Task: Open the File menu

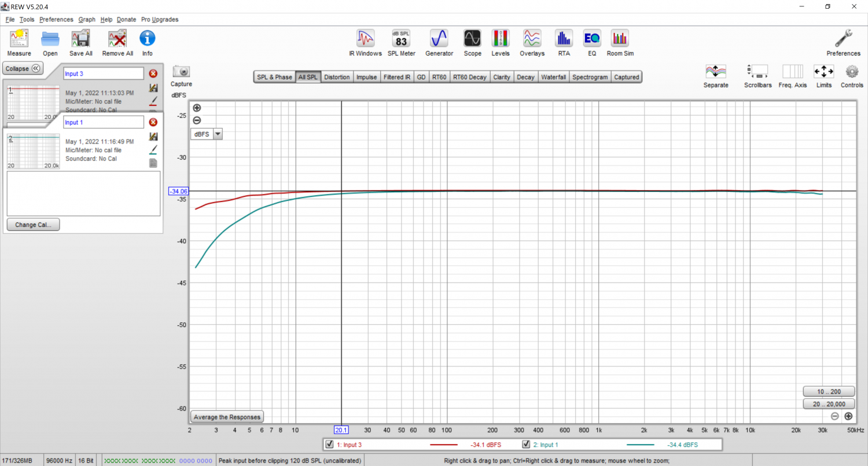Action: [x=10, y=19]
